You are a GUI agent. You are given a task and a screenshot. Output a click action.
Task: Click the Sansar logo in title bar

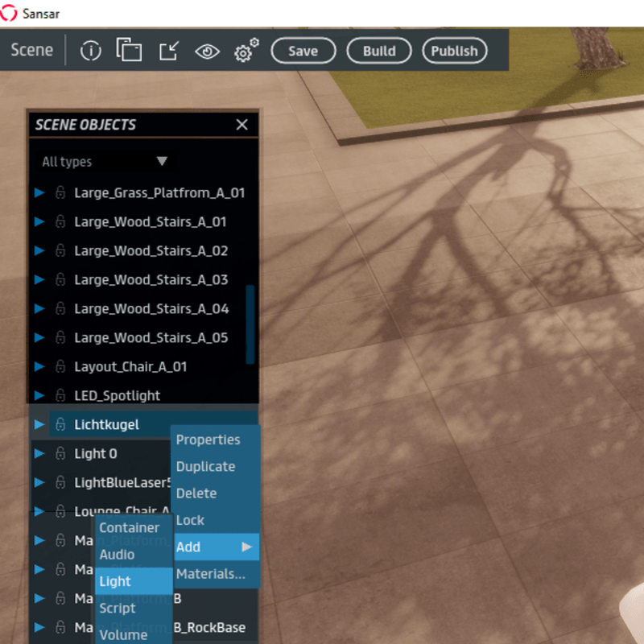[9, 13]
